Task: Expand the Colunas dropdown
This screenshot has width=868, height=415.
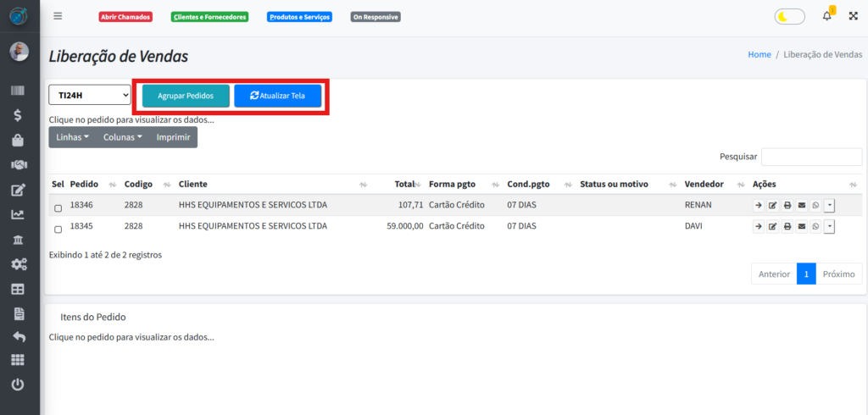Action: 122,137
